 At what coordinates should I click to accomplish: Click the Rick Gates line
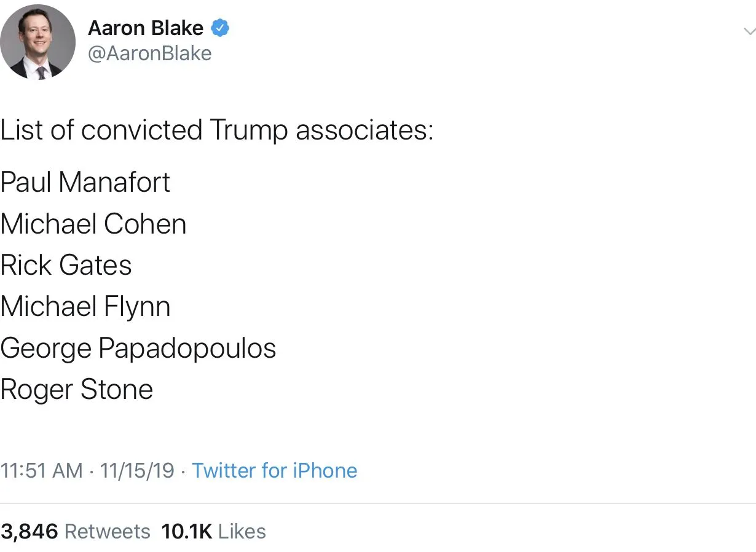[x=66, y=266]
